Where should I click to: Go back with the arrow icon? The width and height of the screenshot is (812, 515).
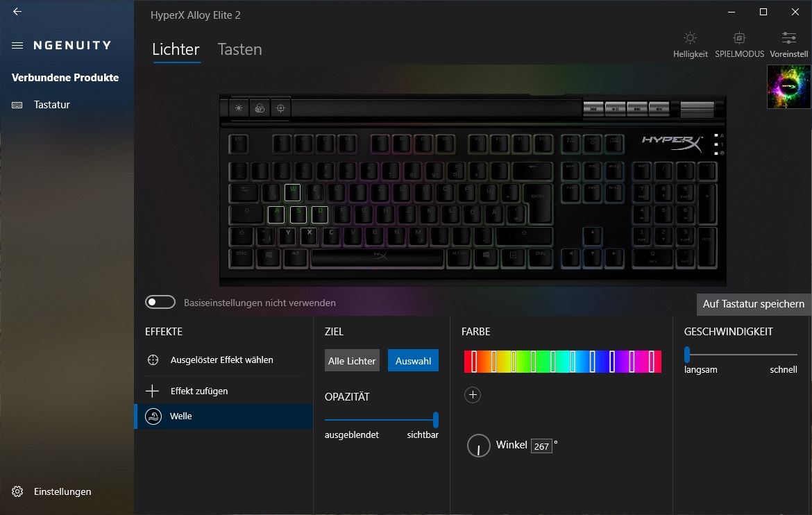pos(17,11)
